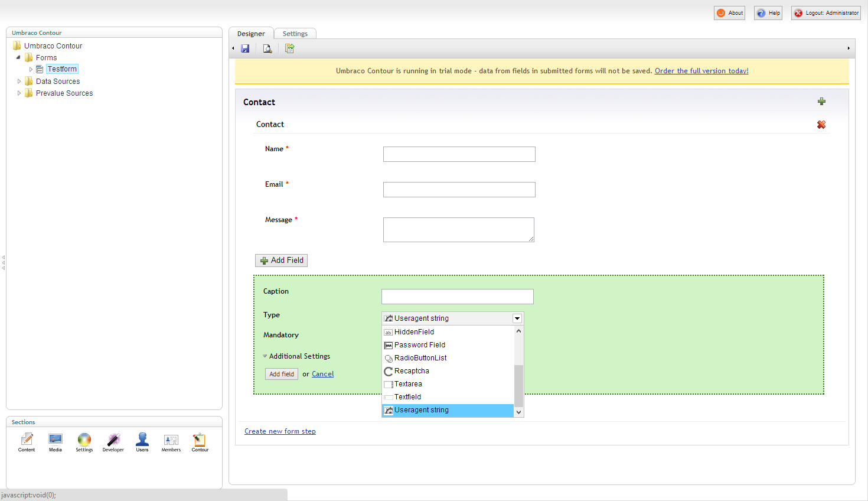The width and height of the screenshot is (868, 501).
Task: Switch to the Designer tab
Action: coord(251,34)
